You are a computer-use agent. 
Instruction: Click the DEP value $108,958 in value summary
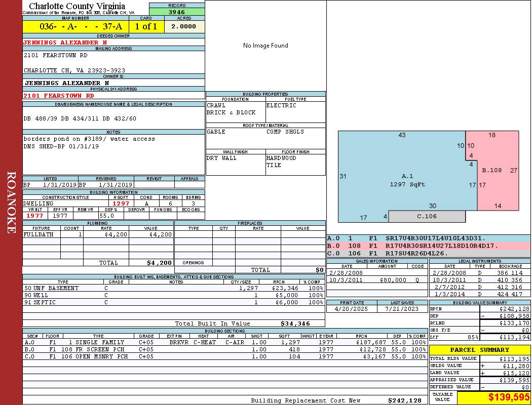pos(514,316)
